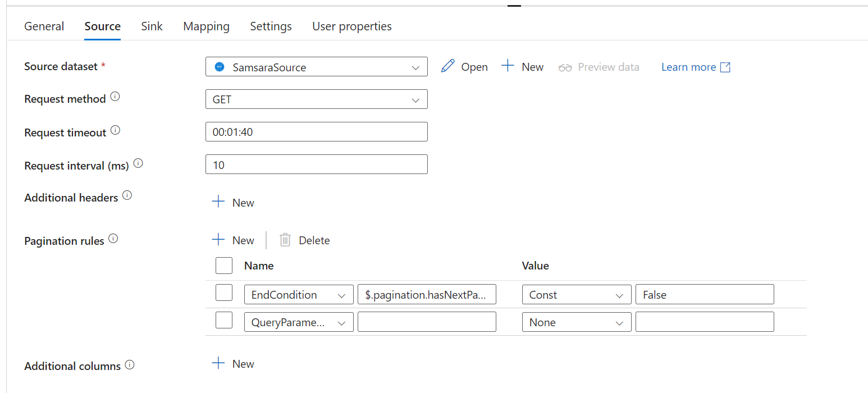Click New label in Pagination rules row
This screenshot has width=868, height=393.
[243, 240]
